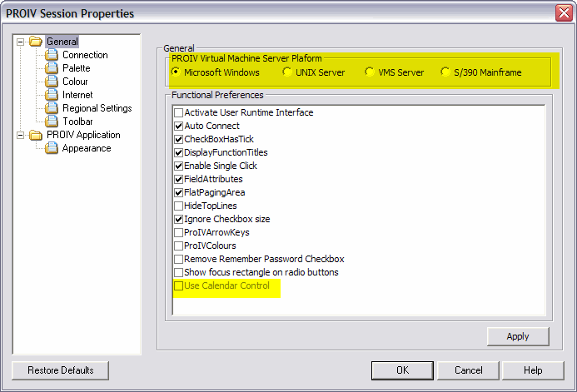
Task: Open the Regional Settings label
Action: pos(97,108)
